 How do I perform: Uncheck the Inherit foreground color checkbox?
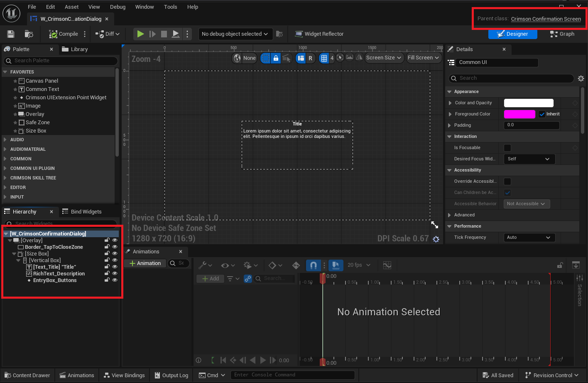(x=542, y=114)
